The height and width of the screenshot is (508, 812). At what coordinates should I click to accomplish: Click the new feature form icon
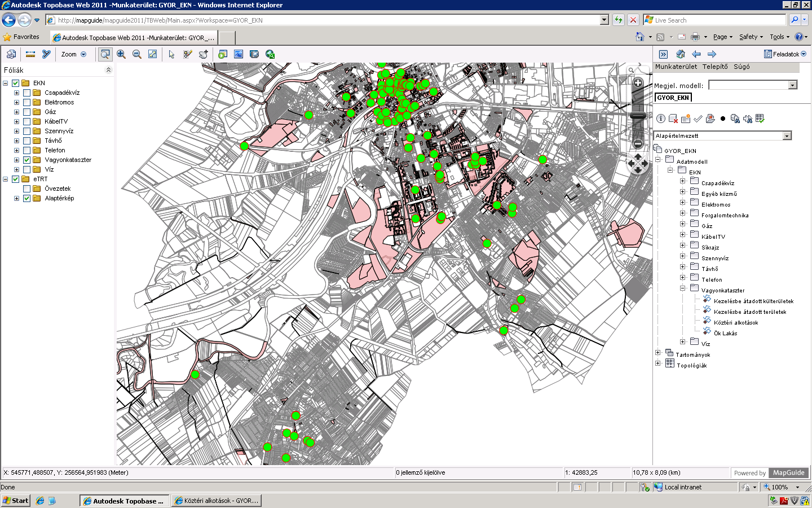point(686,119)
